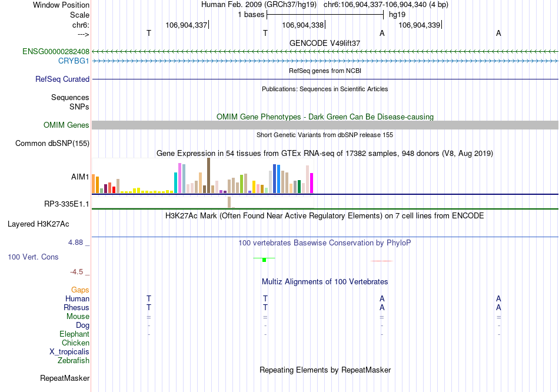Open the RefSeq genes from NCBI title
This screenshot has height=392, width=559.
(x=325, y=71)
